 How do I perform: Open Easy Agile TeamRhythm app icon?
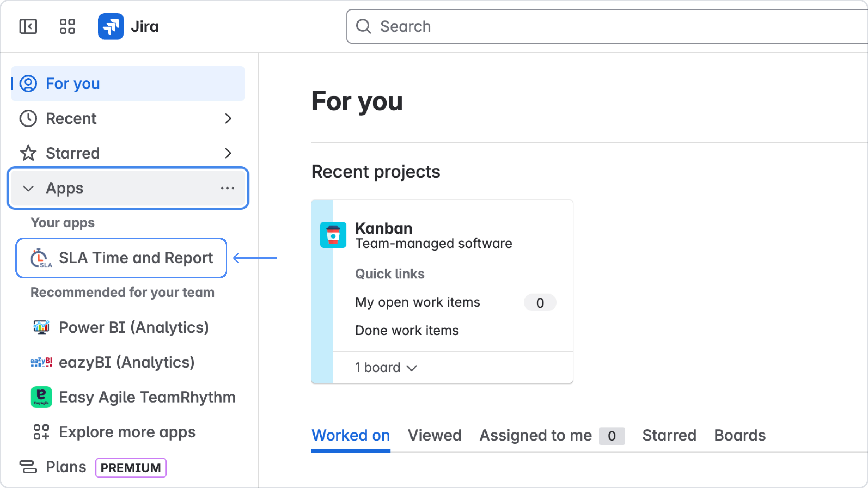41,397
